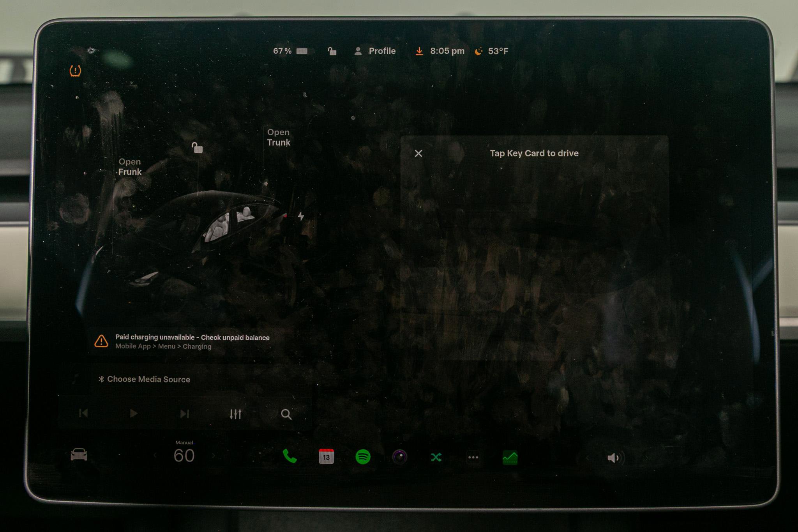Open the green stocks chart app

(x=510, y=457)
